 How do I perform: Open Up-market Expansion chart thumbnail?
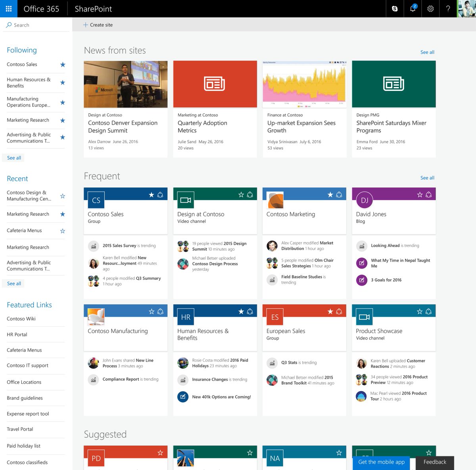coord(304,84)
